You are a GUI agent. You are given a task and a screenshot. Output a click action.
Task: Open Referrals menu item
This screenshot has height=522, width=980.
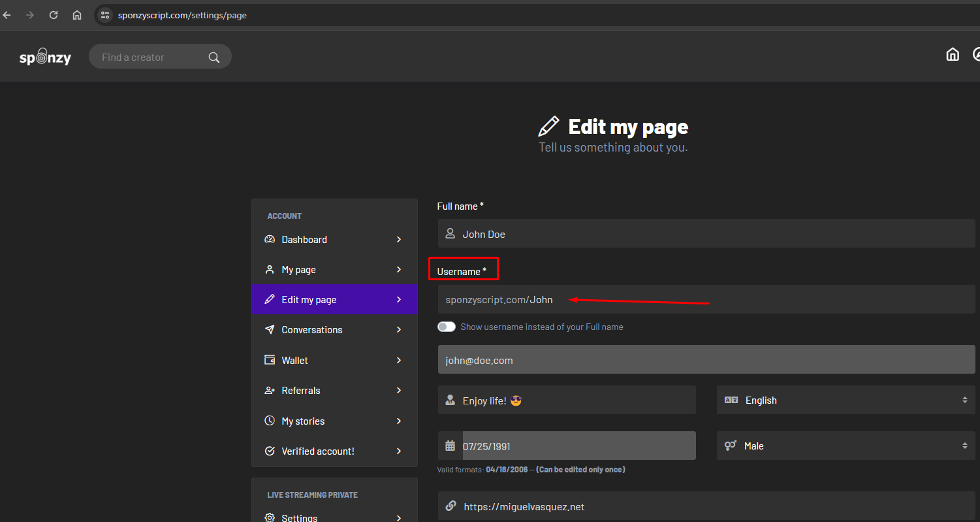point(334,390)
